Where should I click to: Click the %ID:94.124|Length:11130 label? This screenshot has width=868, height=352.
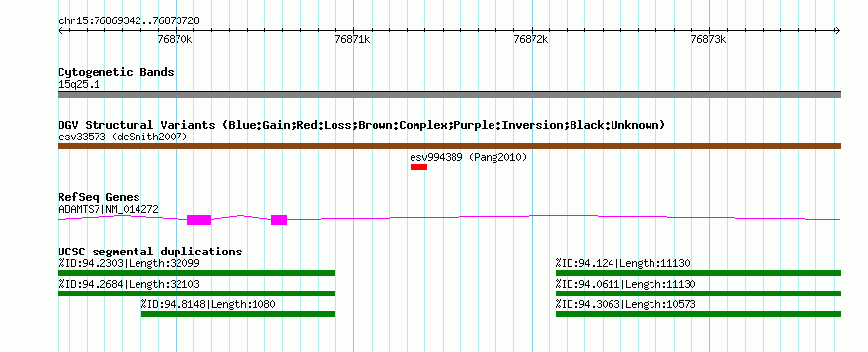(623, 263)
